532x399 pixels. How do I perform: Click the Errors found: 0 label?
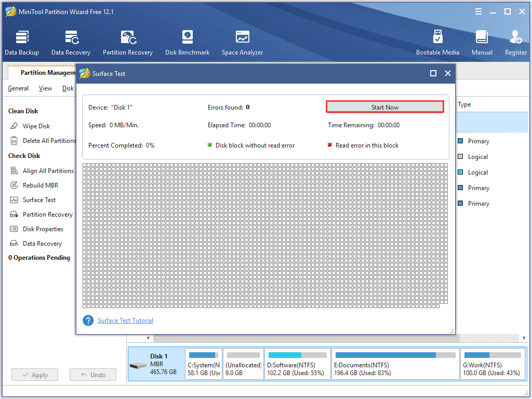229,107
